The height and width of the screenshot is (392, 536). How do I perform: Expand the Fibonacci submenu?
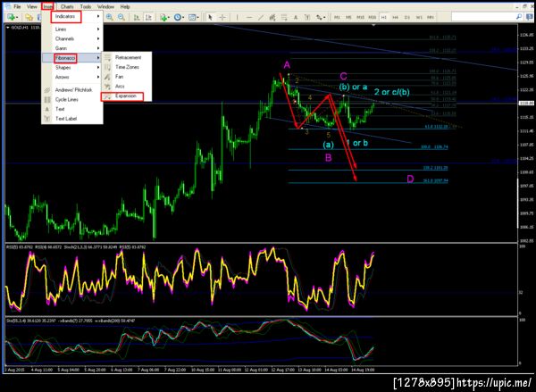click(x=71, y=58)
